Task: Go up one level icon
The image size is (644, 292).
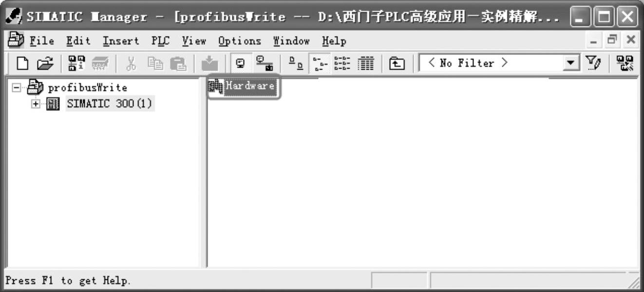Action: [x=397, y=63]
